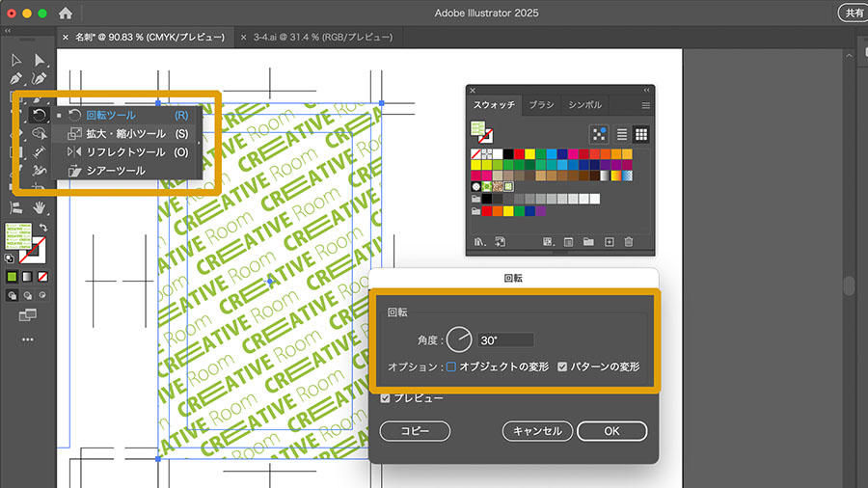Open Change Screen Mode in toolbar

click(x=27, y=315)
